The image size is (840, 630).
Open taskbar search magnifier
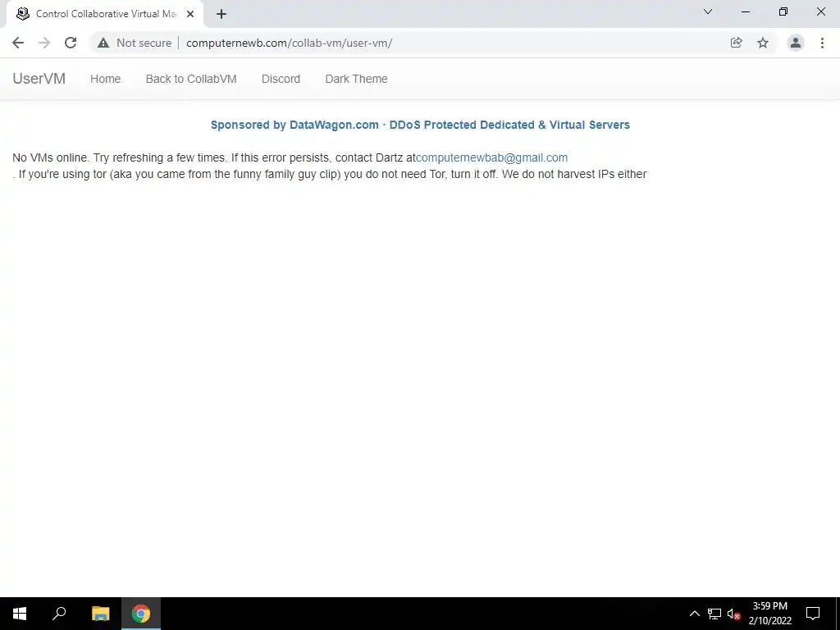coord(59,614)
